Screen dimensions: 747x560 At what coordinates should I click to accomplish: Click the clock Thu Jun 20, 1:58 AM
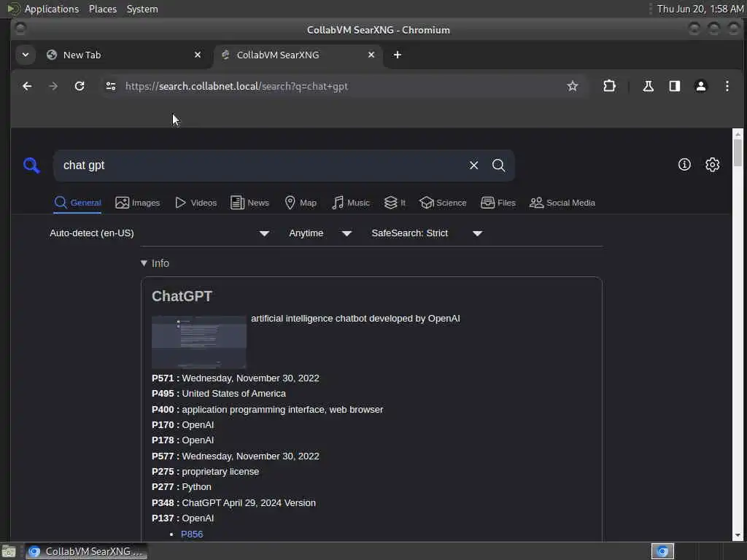[700, 9]
